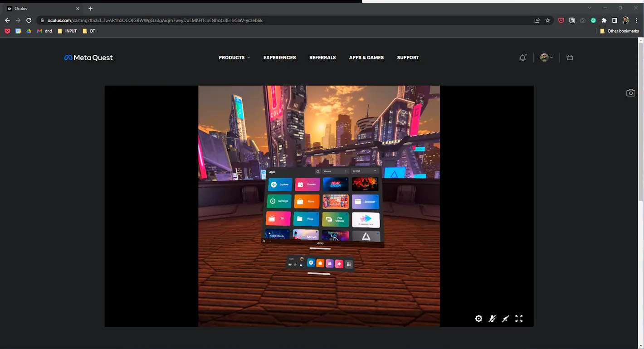
Task: Take a screenshot with the camera icon
Action: 630,93
